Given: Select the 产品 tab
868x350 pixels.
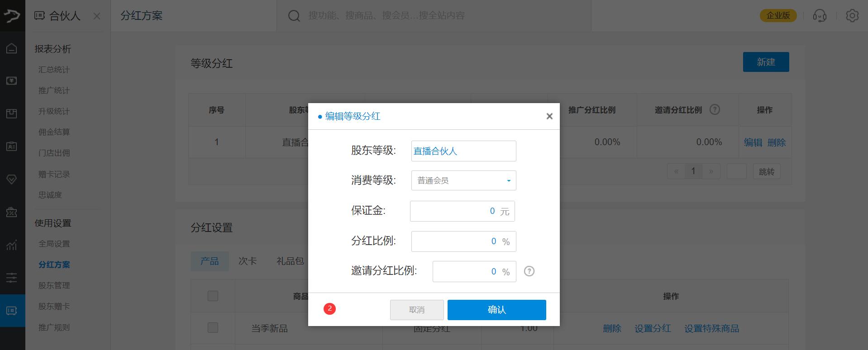Looking at the screenshot, I should [210, 261].
